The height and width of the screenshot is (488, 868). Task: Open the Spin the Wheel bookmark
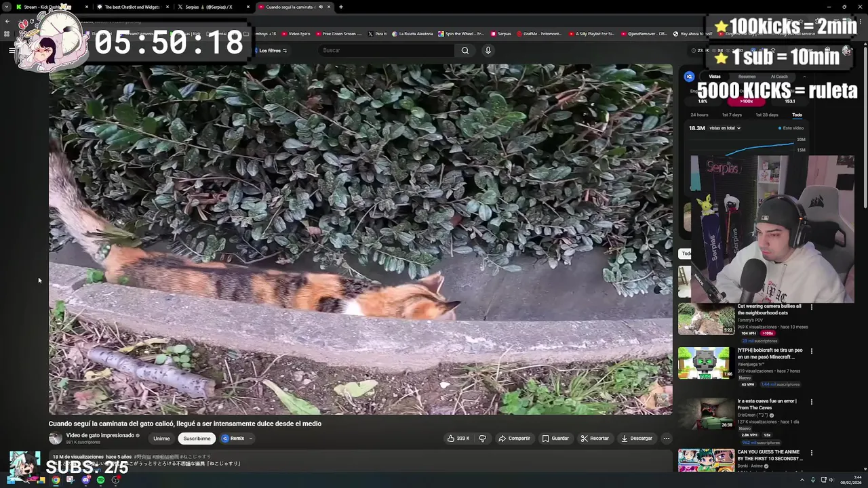coord(461,33)
